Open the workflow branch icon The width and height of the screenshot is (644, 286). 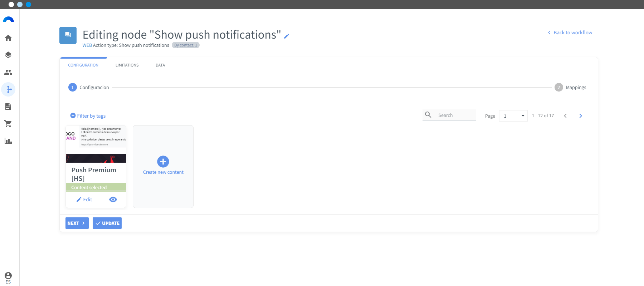8,89
